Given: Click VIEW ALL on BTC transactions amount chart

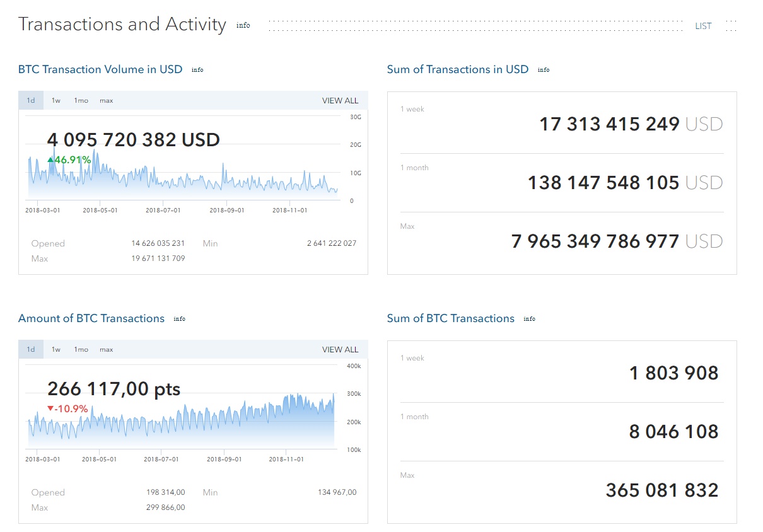Looking at the screenshot, I should tap(340, 350).
